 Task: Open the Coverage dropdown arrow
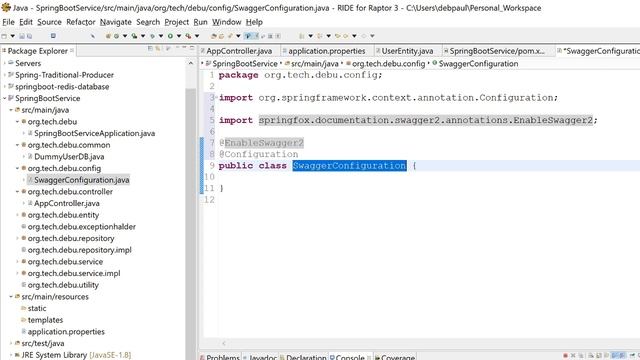click(x=143, y=36)
